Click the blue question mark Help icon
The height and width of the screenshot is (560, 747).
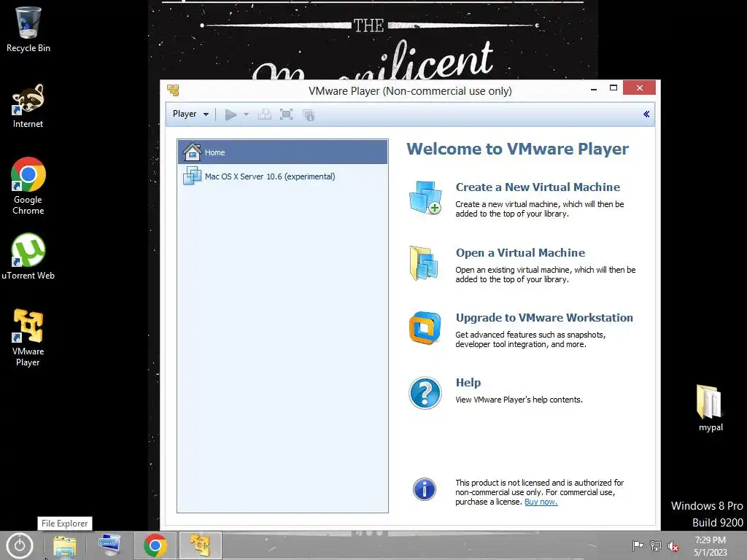pos(425,393)
